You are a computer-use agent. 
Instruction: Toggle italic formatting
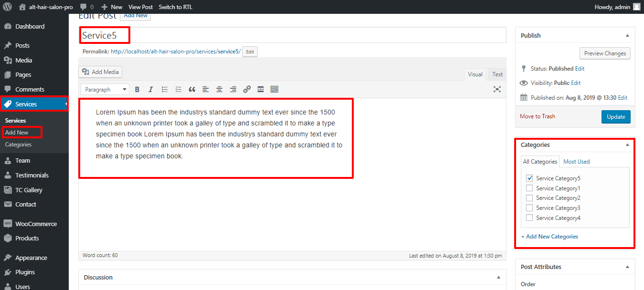151,89
